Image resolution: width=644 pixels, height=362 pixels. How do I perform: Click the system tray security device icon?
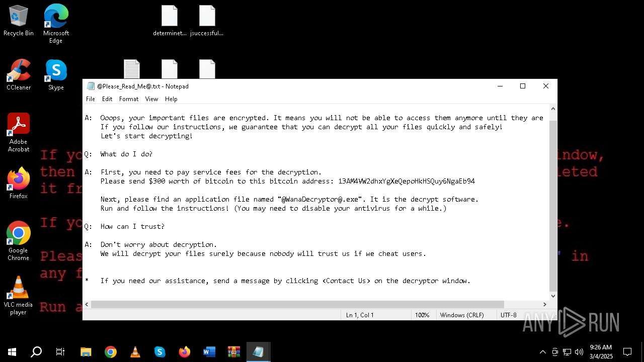(x=555, y=352)
